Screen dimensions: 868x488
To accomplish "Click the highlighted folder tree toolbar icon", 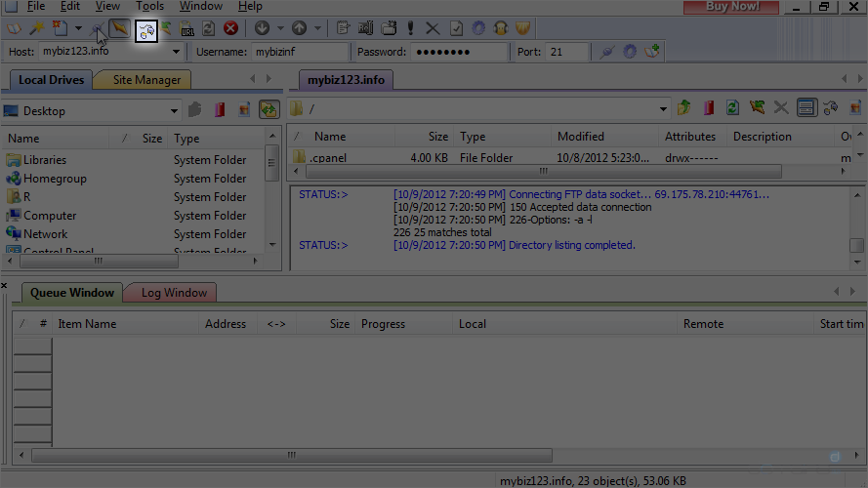I will [x=146, y=30].
